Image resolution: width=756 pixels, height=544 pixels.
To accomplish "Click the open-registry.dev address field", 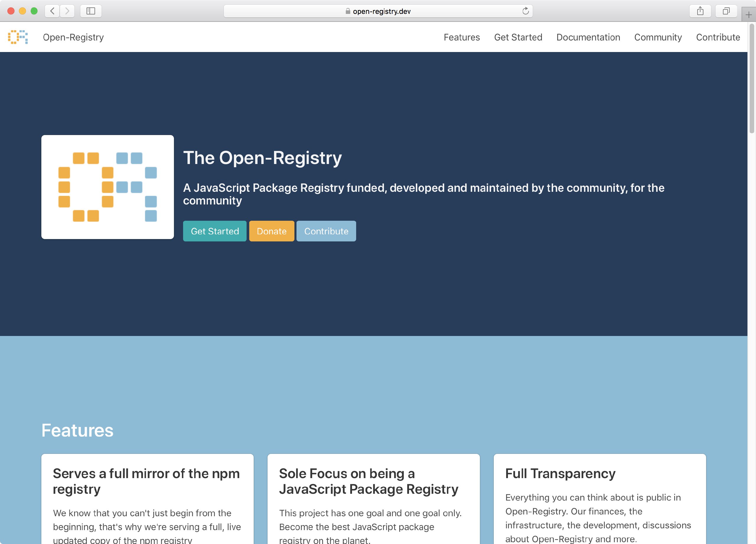I will [378, 11].
